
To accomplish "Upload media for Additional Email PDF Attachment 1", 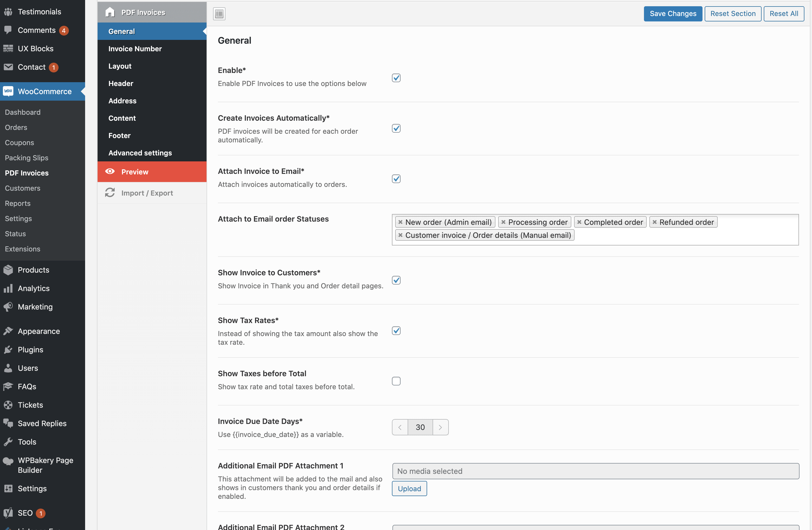I will pyautogui.click(x=409, y=488).
